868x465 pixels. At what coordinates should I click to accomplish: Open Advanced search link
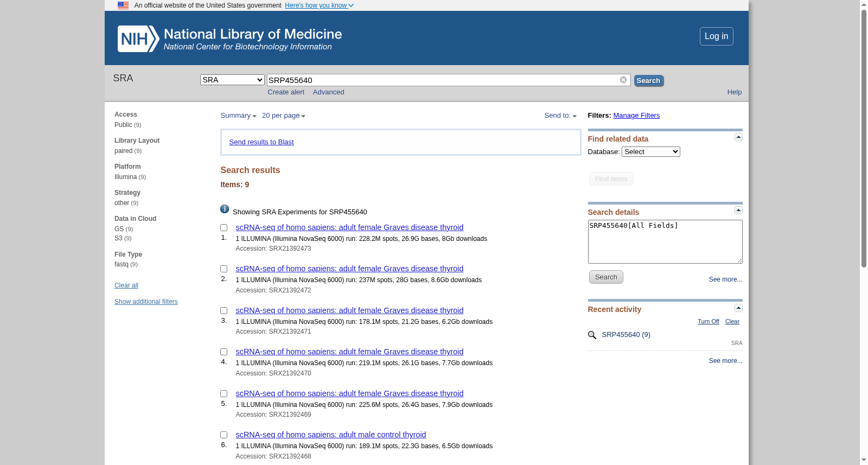click(x=329, y=92)
